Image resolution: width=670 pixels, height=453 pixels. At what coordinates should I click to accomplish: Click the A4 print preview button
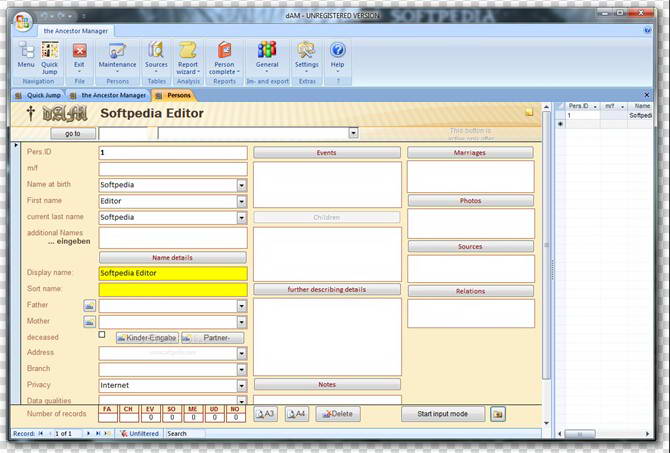297,414
